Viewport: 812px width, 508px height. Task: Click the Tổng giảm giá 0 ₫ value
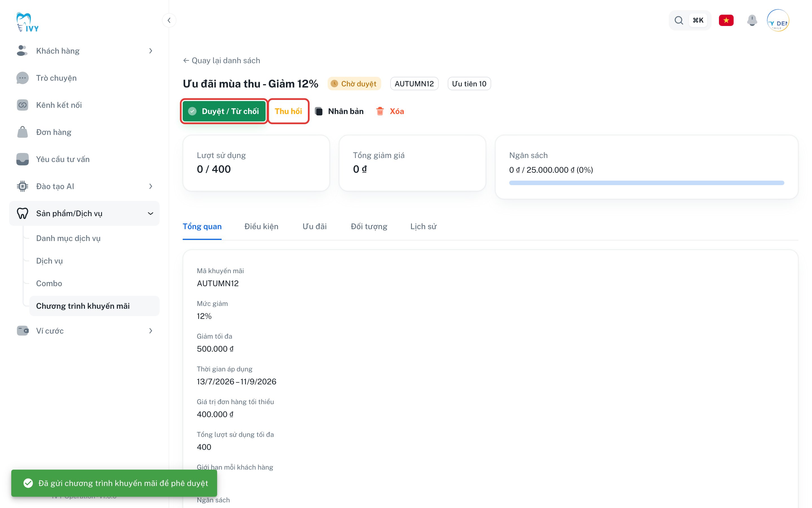tap(360, 169)
